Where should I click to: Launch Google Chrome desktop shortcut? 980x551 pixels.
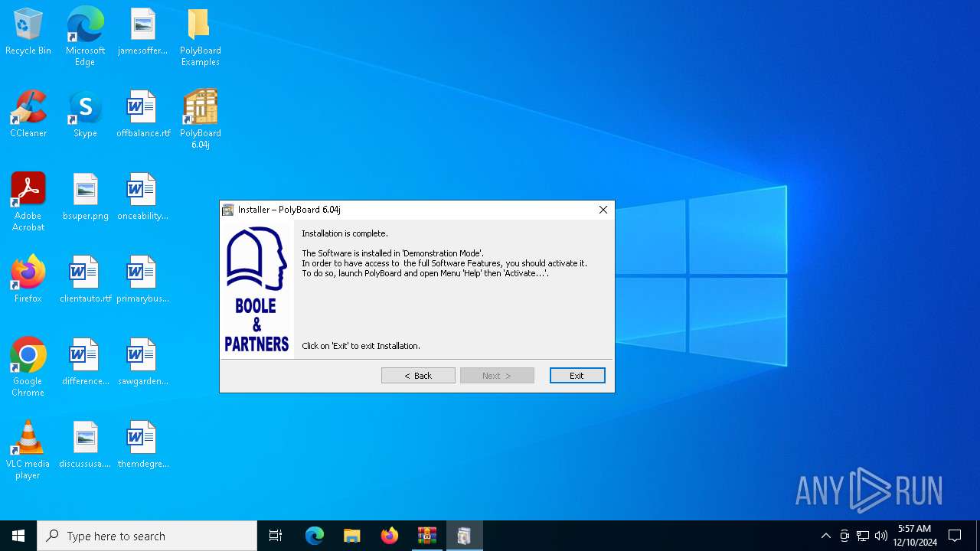[28, 367]
